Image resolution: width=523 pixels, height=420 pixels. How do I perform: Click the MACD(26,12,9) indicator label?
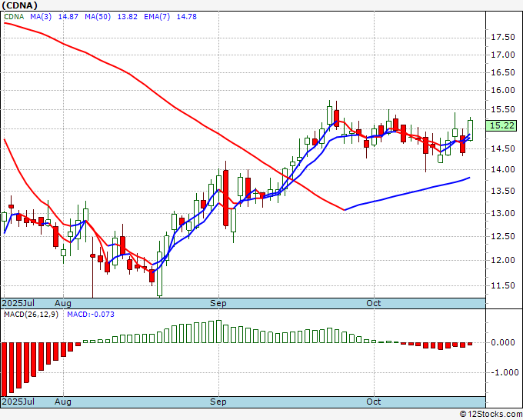coord(31,315)
